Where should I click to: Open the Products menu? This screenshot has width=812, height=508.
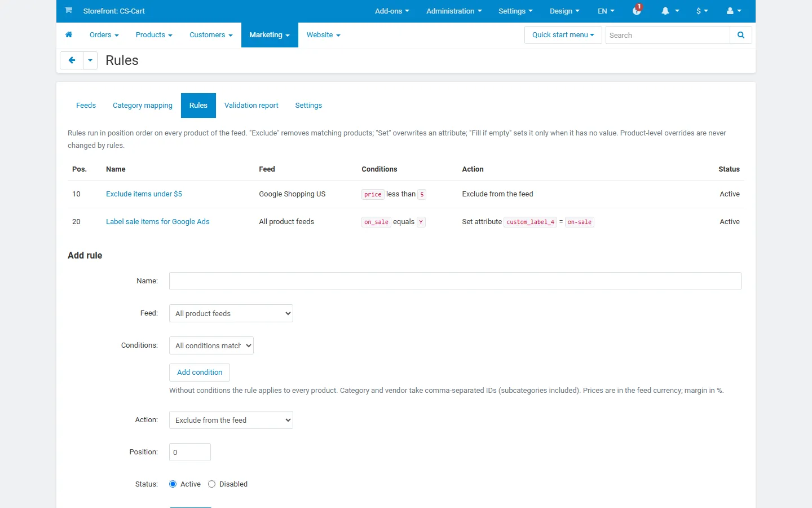pyautogui.click(x=154, y=35)
